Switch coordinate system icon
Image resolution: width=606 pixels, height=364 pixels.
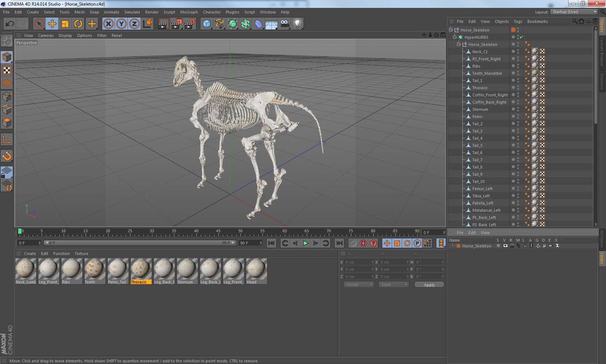(x=147, y=24)
